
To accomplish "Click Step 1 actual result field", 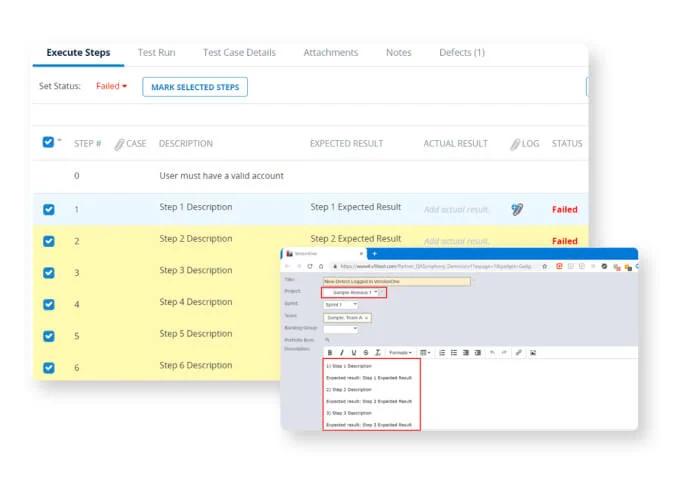I will [x=456, y=209].
